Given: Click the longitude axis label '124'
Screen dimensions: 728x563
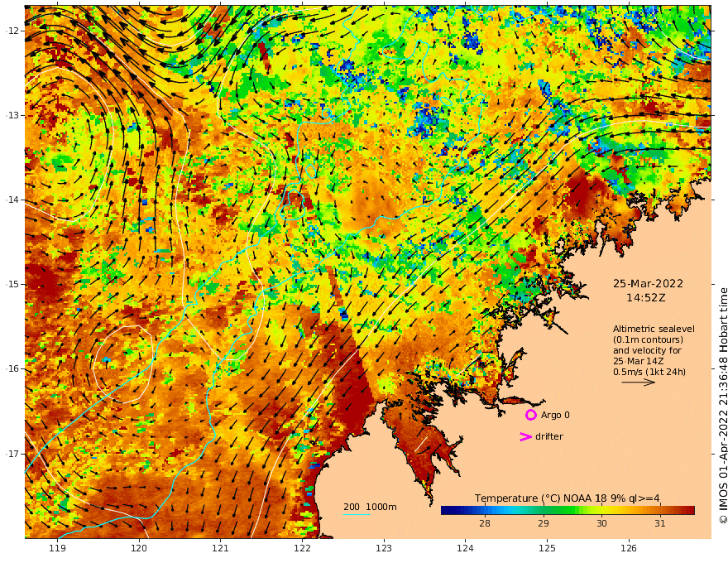Looking at the screenshot, I should point(465,548).
